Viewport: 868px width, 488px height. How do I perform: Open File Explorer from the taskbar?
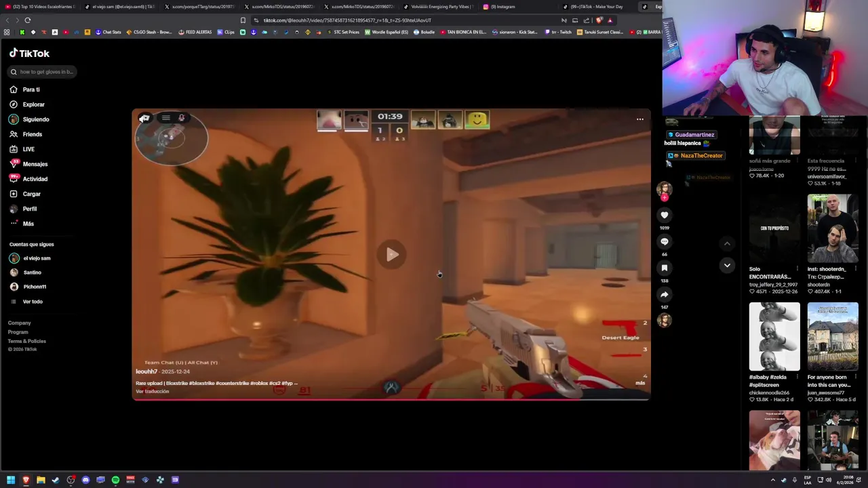tap(41, 480)
